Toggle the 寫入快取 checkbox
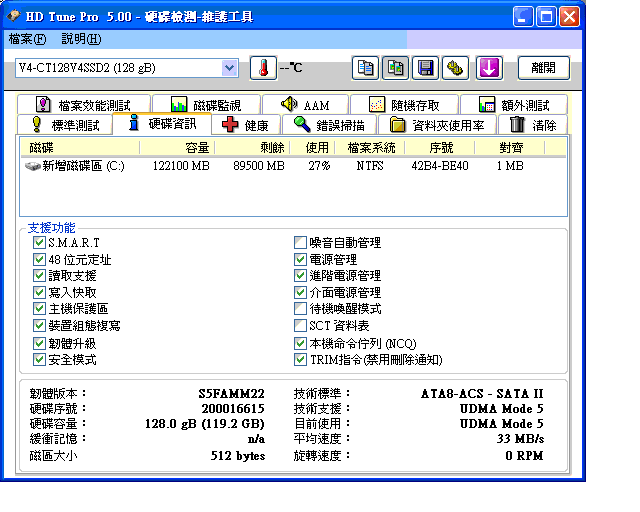Screen dimensions: 640x512 tap(39, 292)
